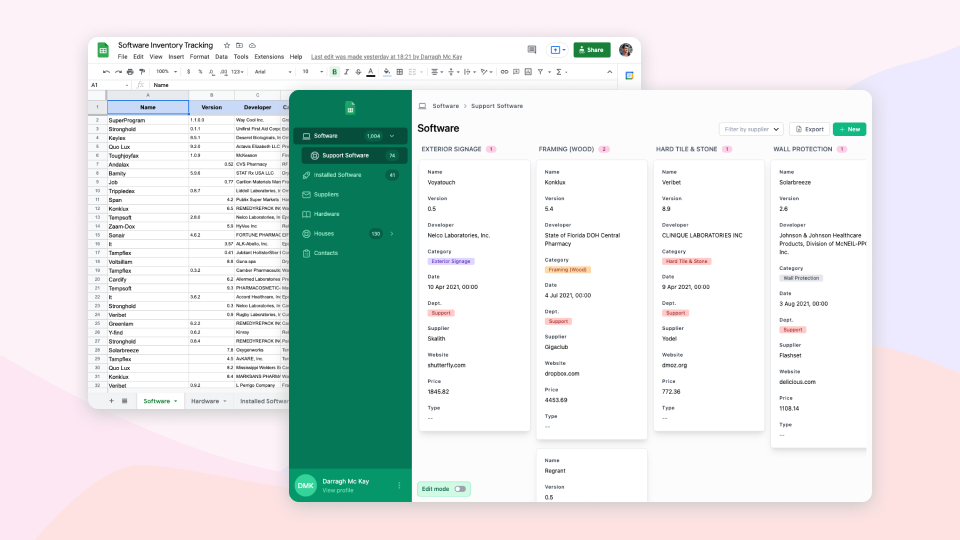960x540 pixels.
Task: Open user options beside Darragh Mc Kay
Action: (399, 486)
